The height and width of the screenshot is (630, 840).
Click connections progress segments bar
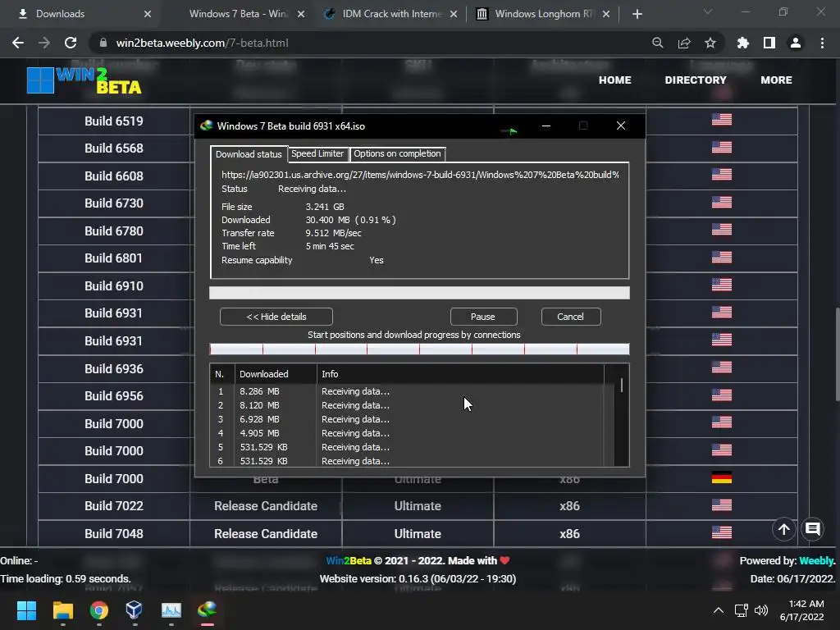(419, 349)
